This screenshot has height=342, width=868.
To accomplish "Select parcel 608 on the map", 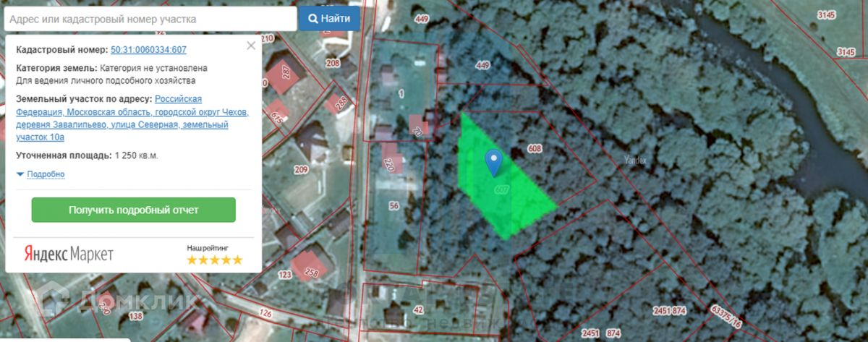I will tap(535, 148).
